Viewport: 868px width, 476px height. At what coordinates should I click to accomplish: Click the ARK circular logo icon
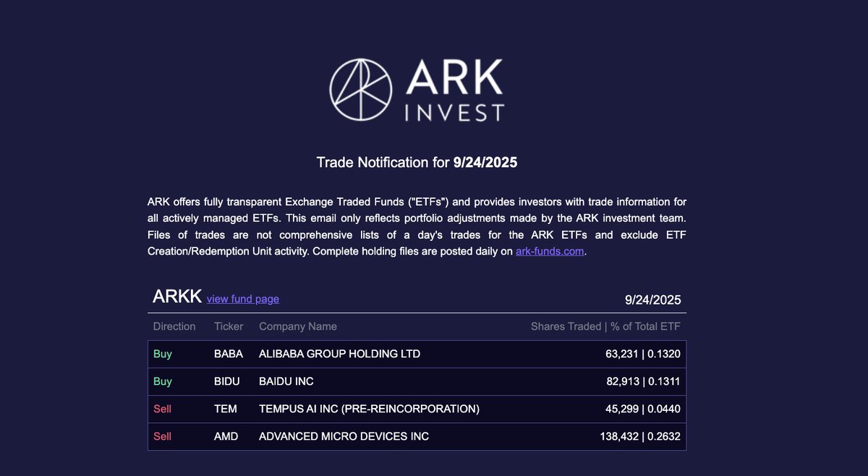361,90
